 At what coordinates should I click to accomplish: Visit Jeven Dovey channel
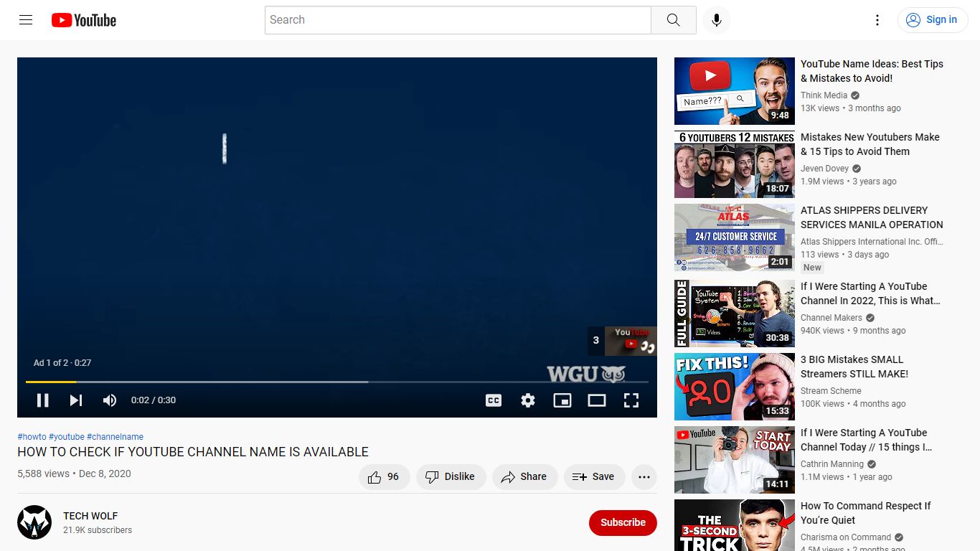(x=824, y=169)
